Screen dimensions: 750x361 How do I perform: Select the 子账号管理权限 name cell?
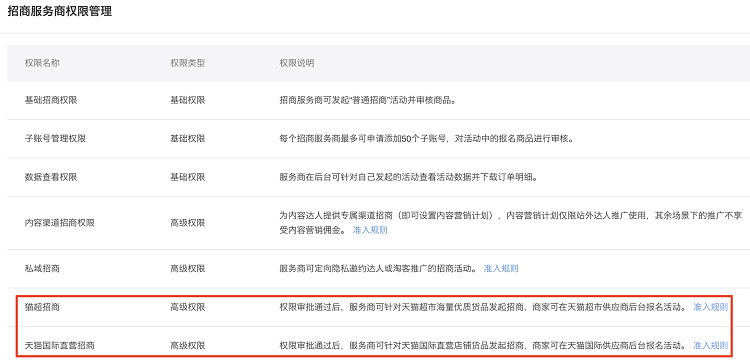point(55,139)
